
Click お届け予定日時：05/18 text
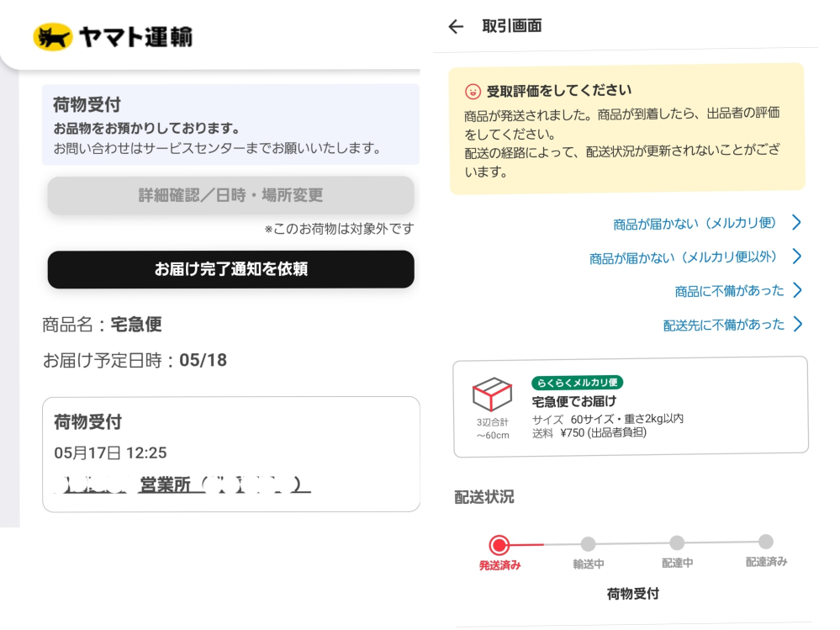tap(135, 360)
